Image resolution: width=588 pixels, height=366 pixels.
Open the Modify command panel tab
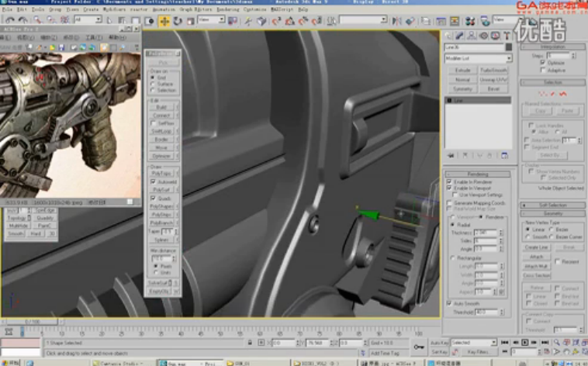click(460, 36)
